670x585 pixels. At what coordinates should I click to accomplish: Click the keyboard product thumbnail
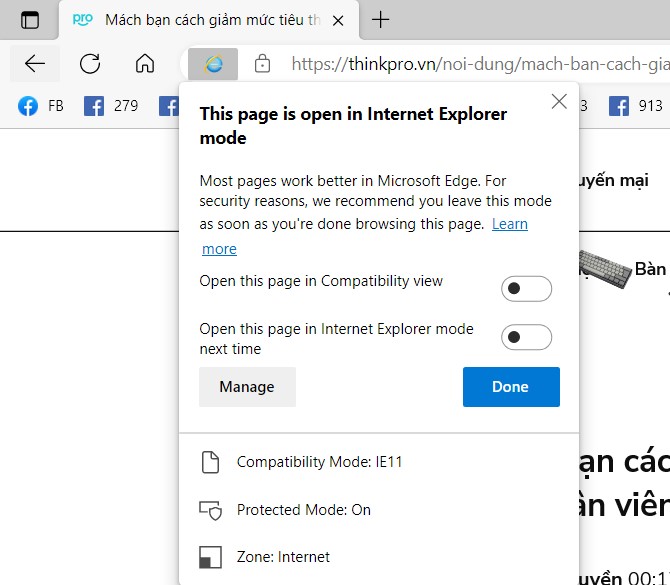coord(604,269)
